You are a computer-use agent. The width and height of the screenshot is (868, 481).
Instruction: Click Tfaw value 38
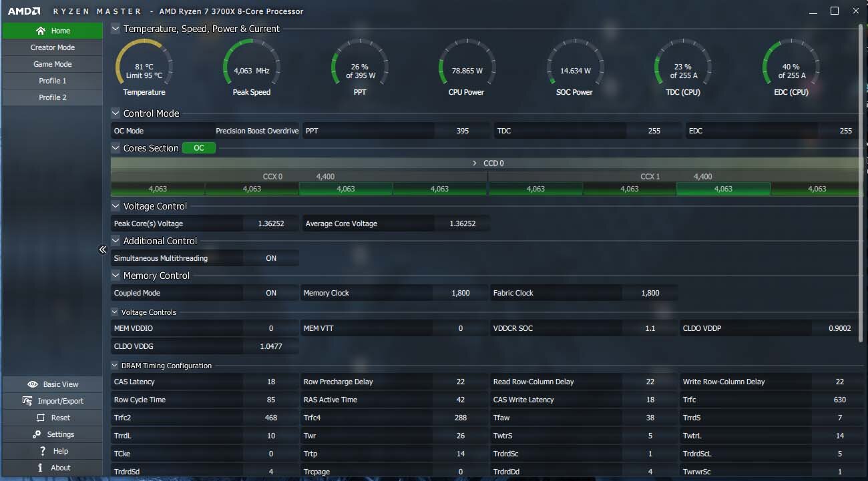tap(650, 418)
